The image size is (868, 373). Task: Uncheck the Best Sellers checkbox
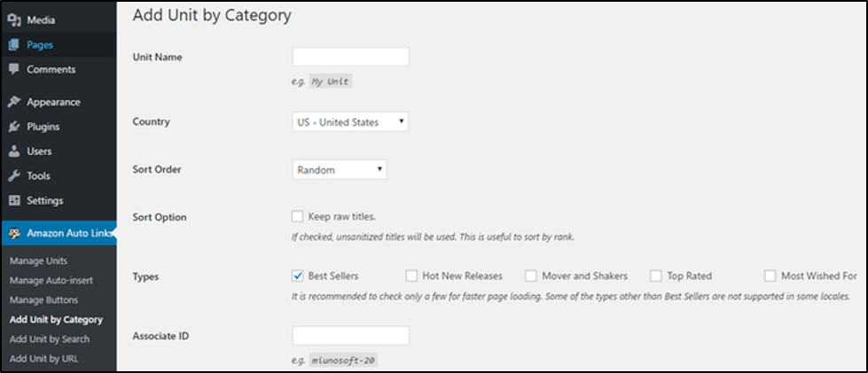tap(298, 275)
